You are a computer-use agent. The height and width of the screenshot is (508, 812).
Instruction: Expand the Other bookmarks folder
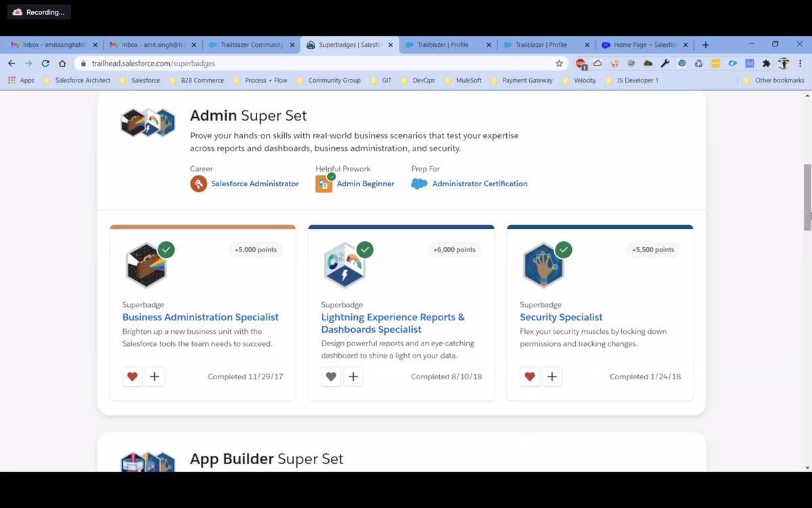(x=773, y=80)
